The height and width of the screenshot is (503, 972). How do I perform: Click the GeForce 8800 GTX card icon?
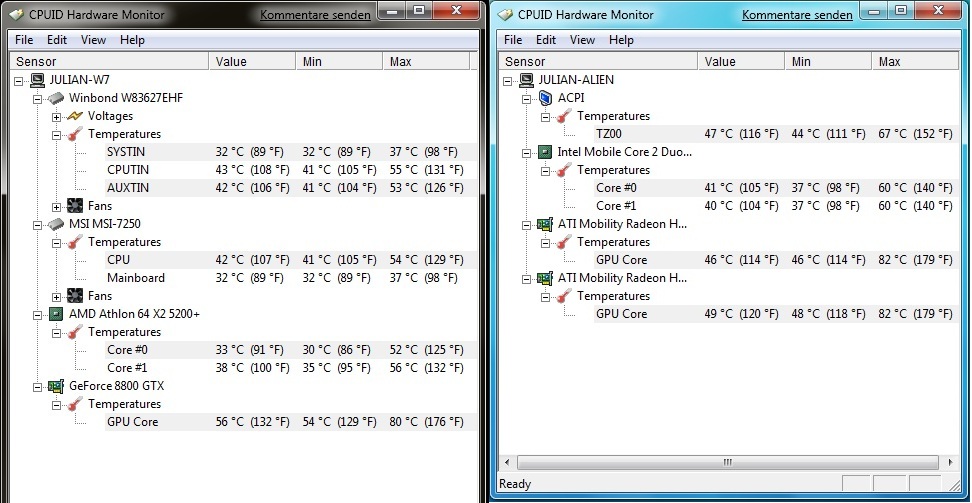tap(56, 386)
